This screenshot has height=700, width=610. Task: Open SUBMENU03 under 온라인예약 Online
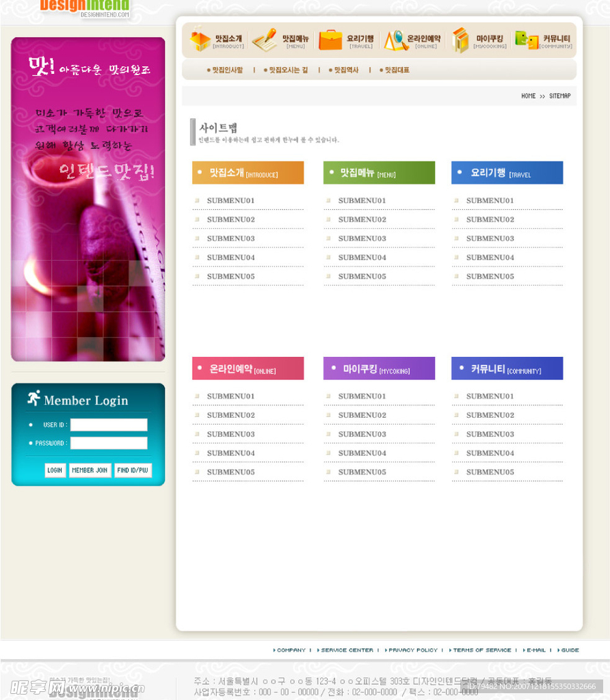[x=230, y=434]
